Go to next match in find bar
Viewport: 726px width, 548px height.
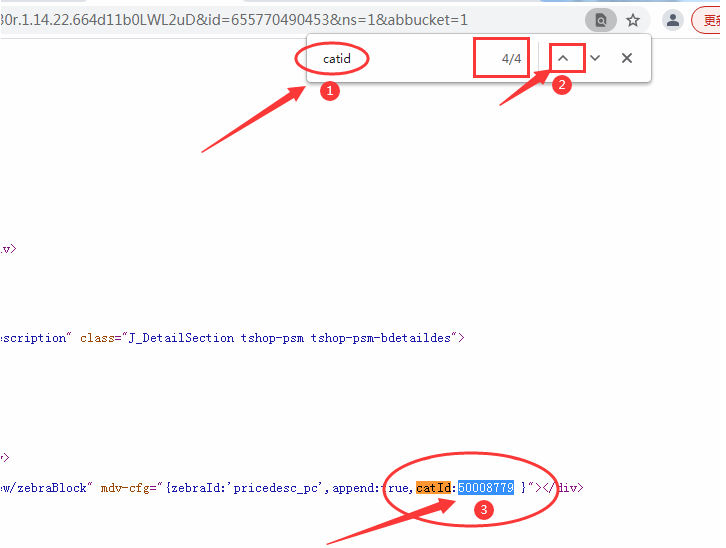[x=595, y=58]
